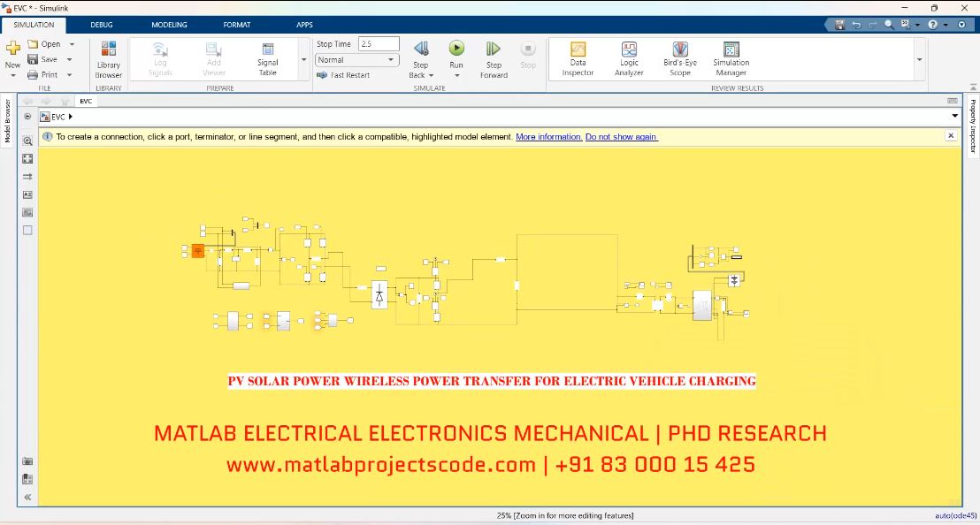Open the Data Inspector
This screenshot has height=525, width=980.
(x=578, y=58)
